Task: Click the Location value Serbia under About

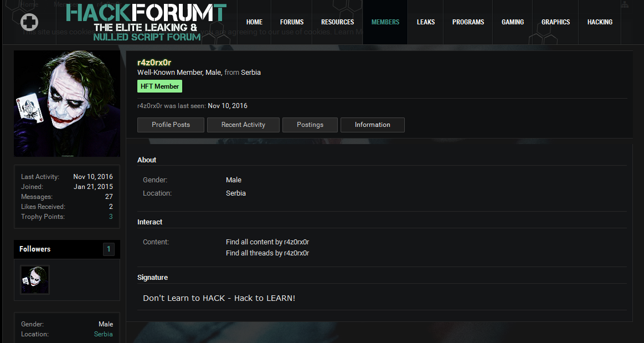Action: (236, 193)
